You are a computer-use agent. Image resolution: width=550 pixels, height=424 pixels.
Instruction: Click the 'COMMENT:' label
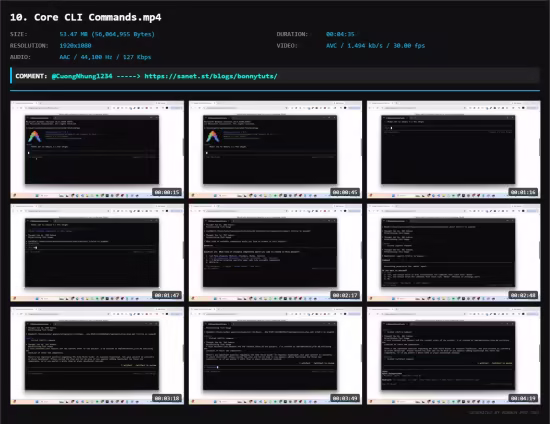pos(31,76)
